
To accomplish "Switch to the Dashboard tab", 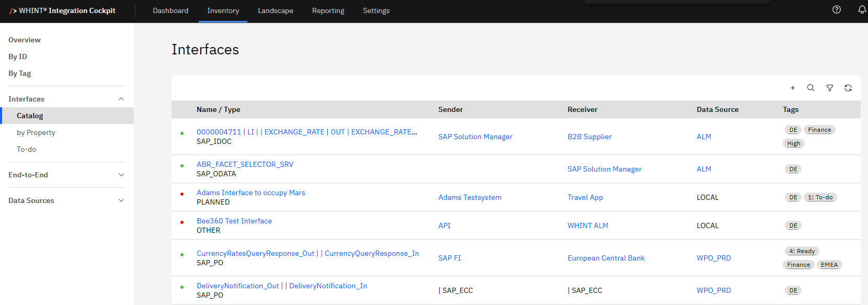I will 170,10.
